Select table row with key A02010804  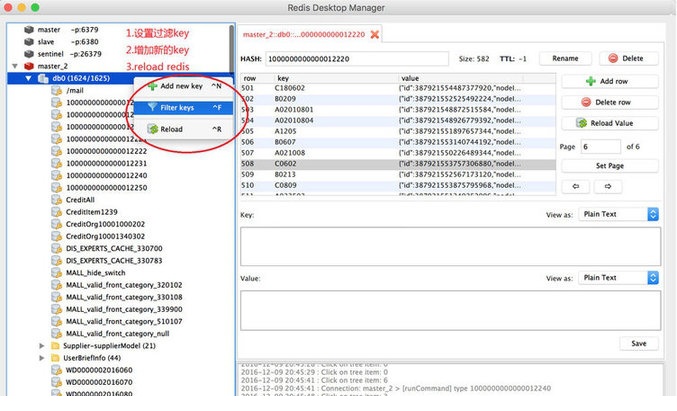click(398, 120)
